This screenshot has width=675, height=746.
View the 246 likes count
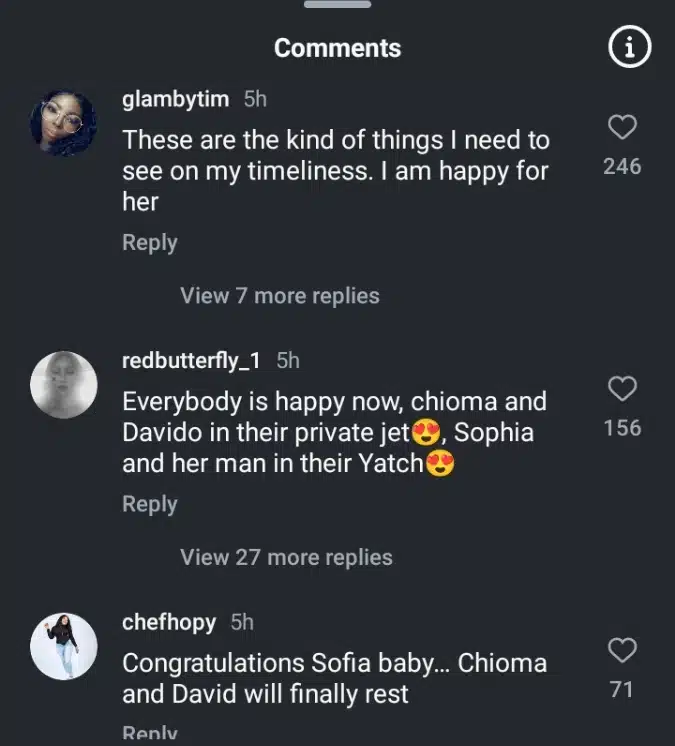(622, 166)
